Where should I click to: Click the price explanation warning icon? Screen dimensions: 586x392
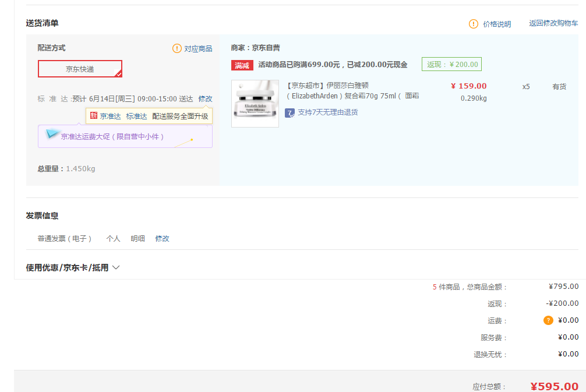click(473, 24)
